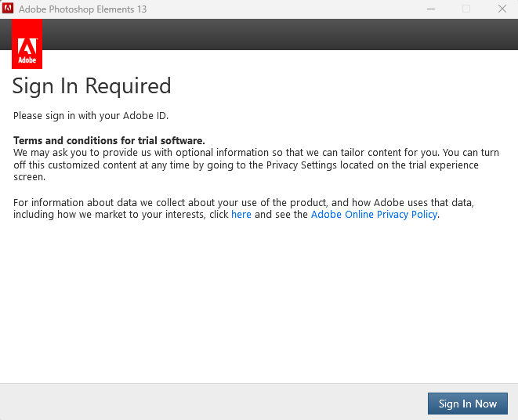Click the gray footer bar left of Sign In
518x420 pixels.
click(x=212, y=403)
